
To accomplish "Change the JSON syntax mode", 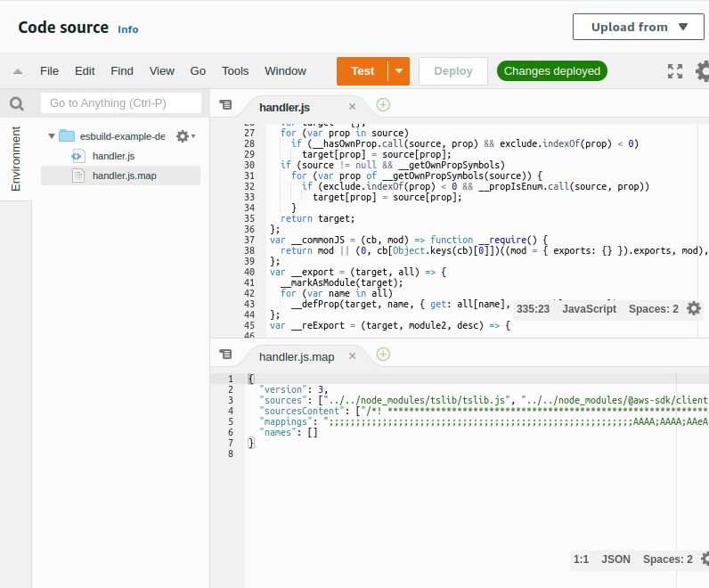I will pyautogui.click(x=615, y=559).
